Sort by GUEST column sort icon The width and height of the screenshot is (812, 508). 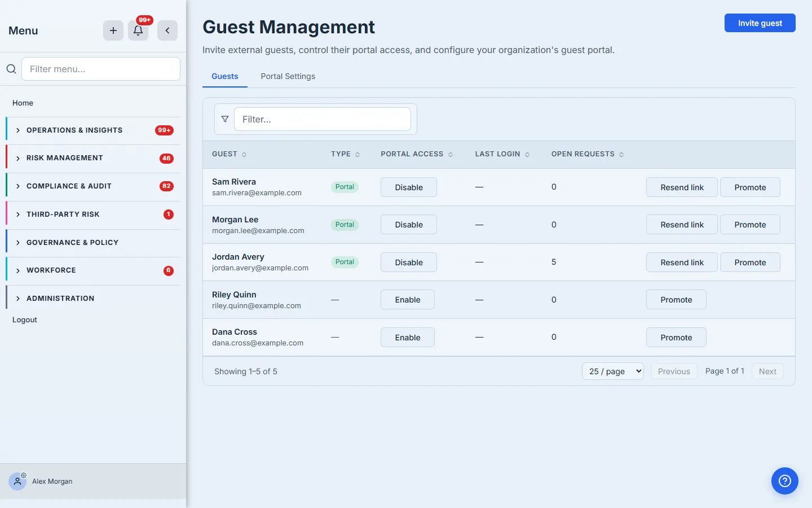tap(244, 155)
